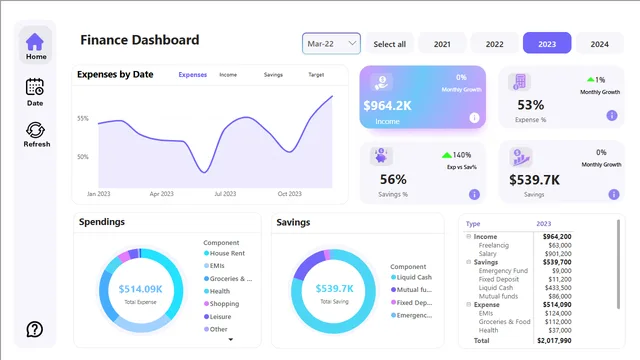The width and height of the screenshot is (640, 360).
Task: Click the hand-with-coin Income icon
Action: [x=382, y=82]
